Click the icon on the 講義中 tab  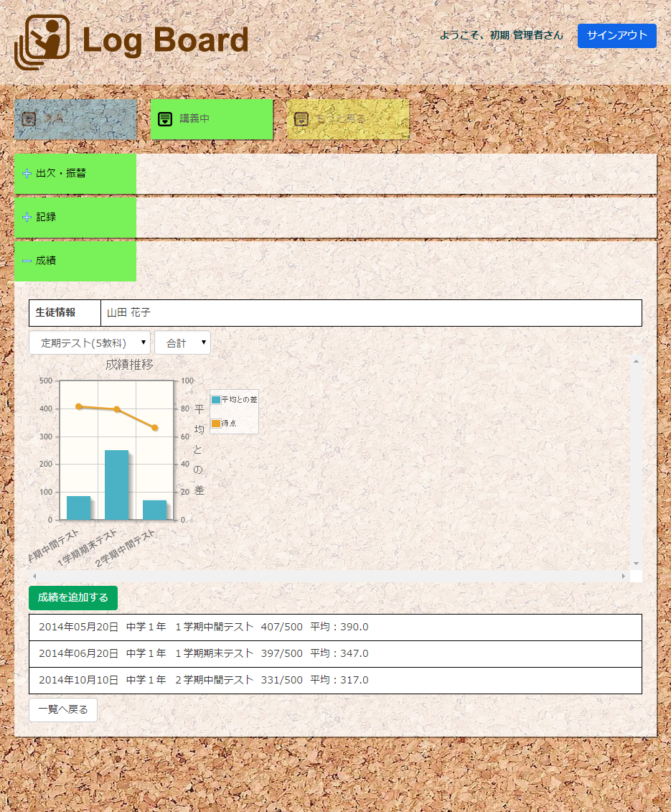tap(165, 119)
